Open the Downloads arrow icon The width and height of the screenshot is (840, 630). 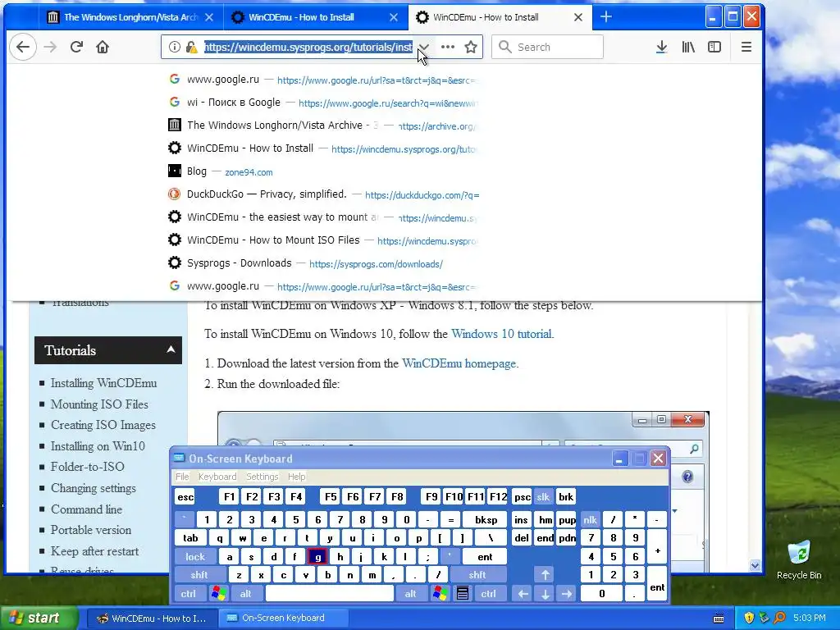click(662, 47)
